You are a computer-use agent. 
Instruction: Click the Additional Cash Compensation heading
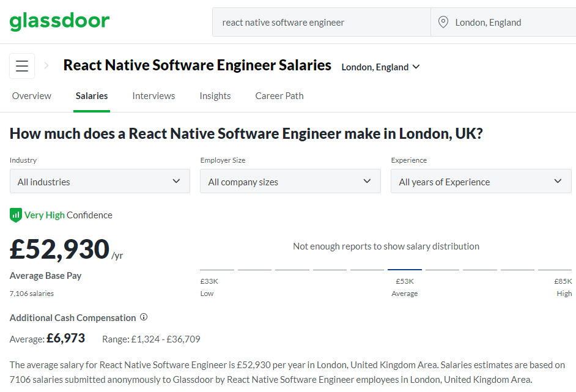(x=73, y=318)
